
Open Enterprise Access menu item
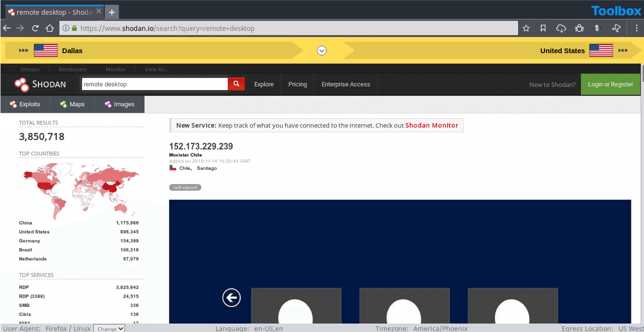point(346,84)
